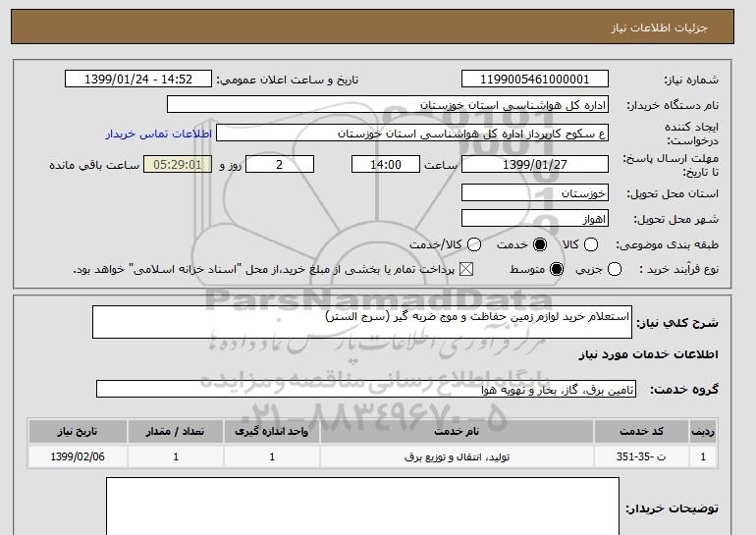The image size is (756, 535).
Task: Choose the جزیی purchase type radio
Action: point(615,269)
